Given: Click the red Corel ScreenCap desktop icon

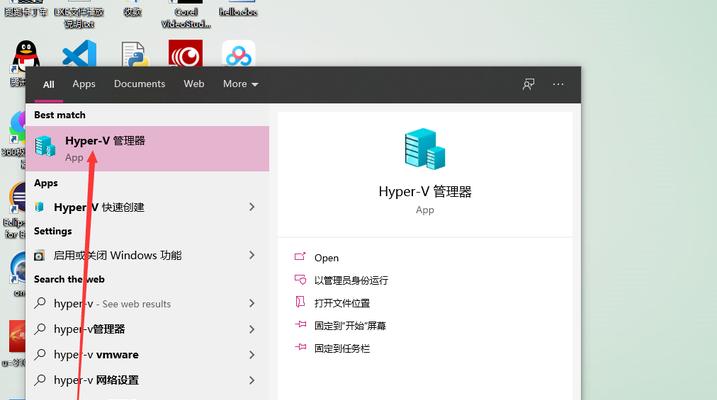Looking at the screenshot, I should 186,53.
